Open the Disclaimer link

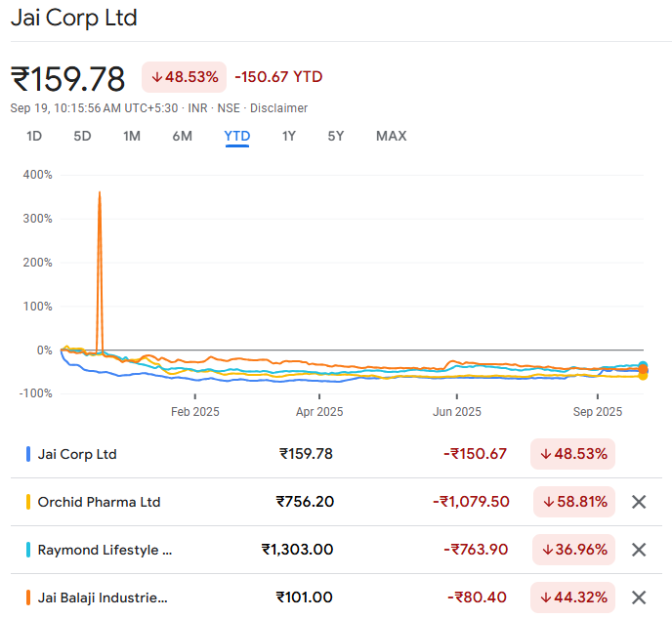pyautogui.click(x=278, y=108)
